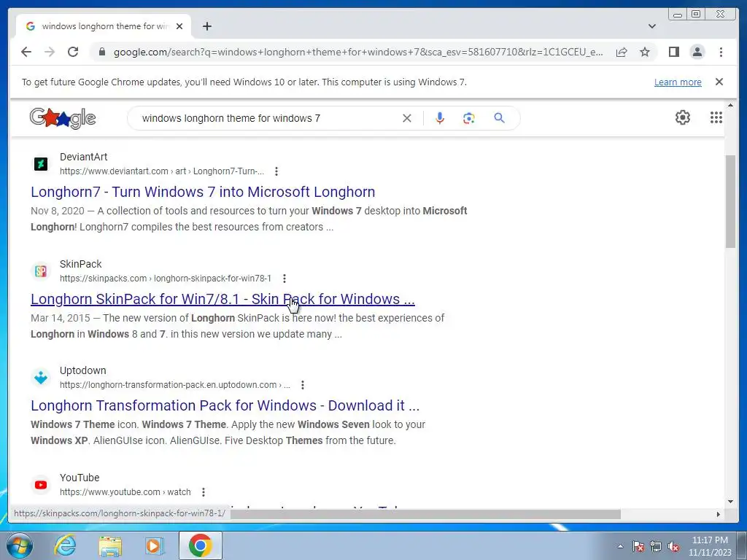Select the Chrome taskbar button
The image size is (747, 560).
tap(200, 545)
